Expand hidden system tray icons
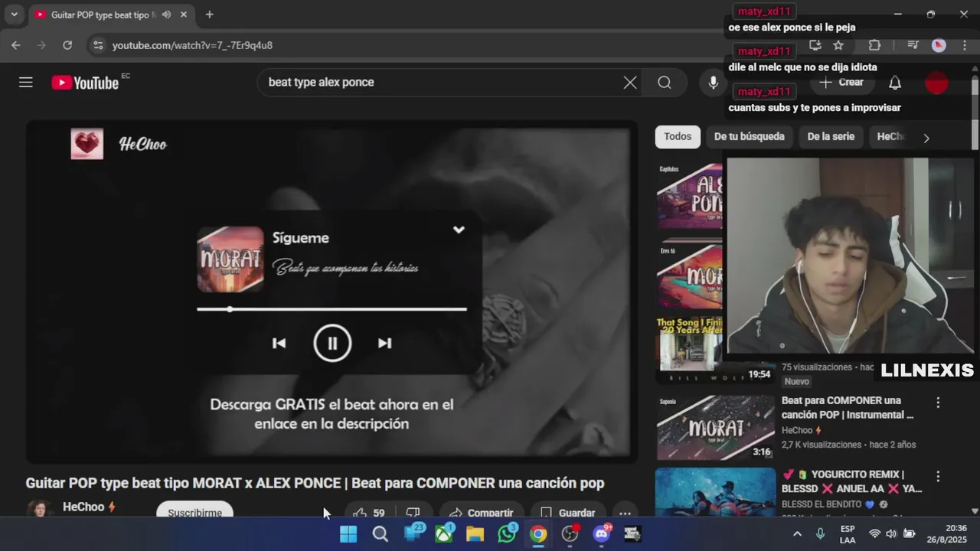 coord(797,534)
